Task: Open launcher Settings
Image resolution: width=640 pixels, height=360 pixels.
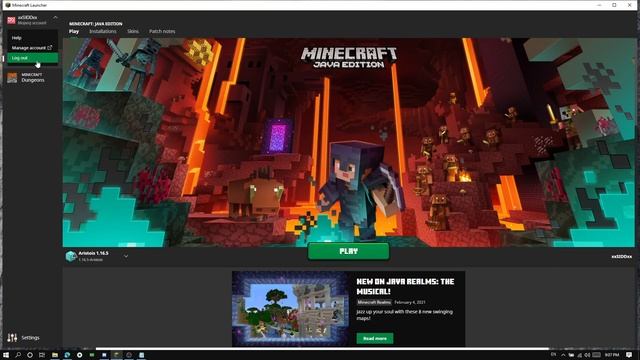Action: 23,338
